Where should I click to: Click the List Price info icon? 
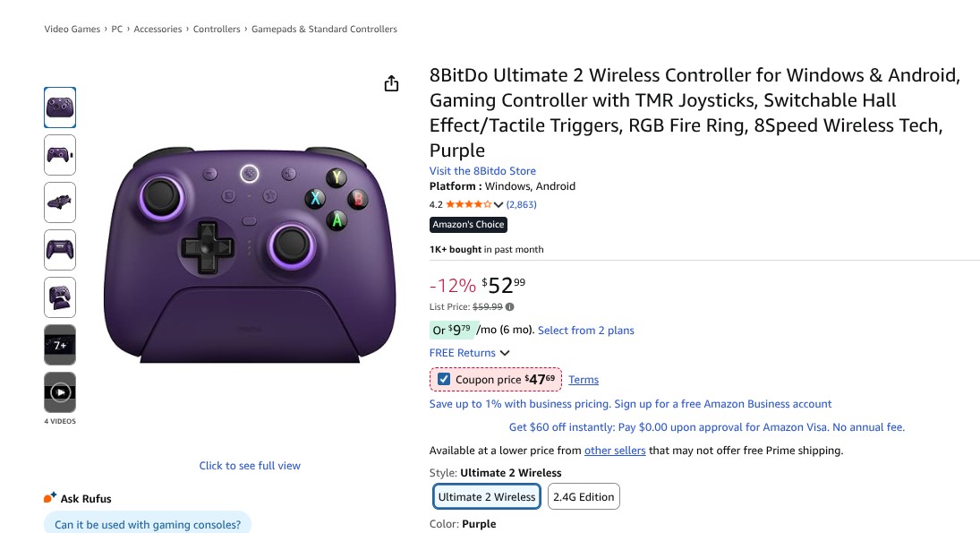510,307
